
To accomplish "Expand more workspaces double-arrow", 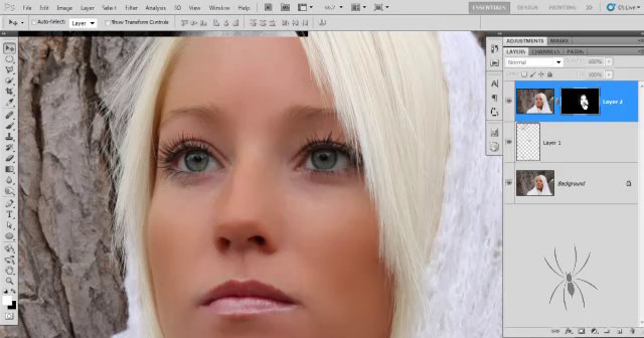I will tap(589, 8).
